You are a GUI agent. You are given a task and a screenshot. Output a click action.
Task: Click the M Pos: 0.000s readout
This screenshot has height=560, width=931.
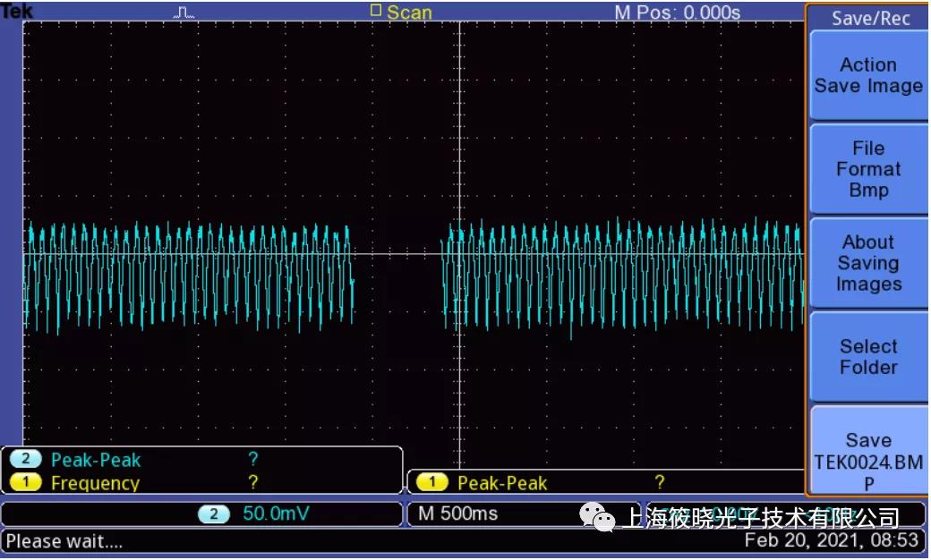pyautogui.click(x=678, y=13)
